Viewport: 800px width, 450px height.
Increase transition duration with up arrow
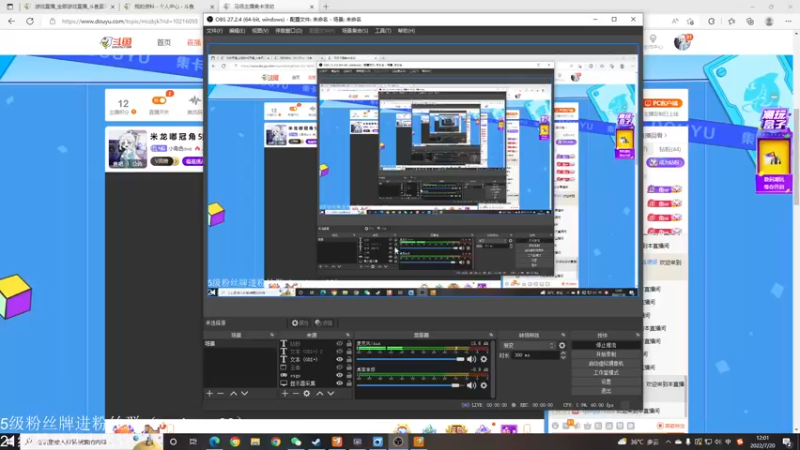563,353
